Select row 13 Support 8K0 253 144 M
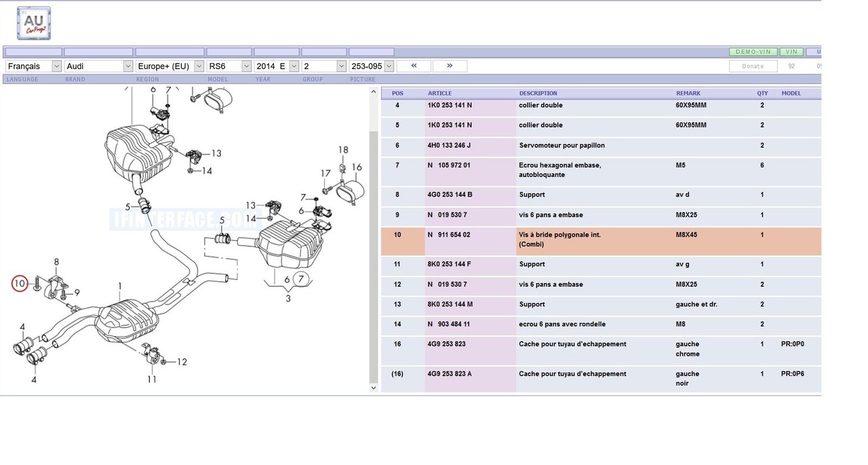 [600, 304]
